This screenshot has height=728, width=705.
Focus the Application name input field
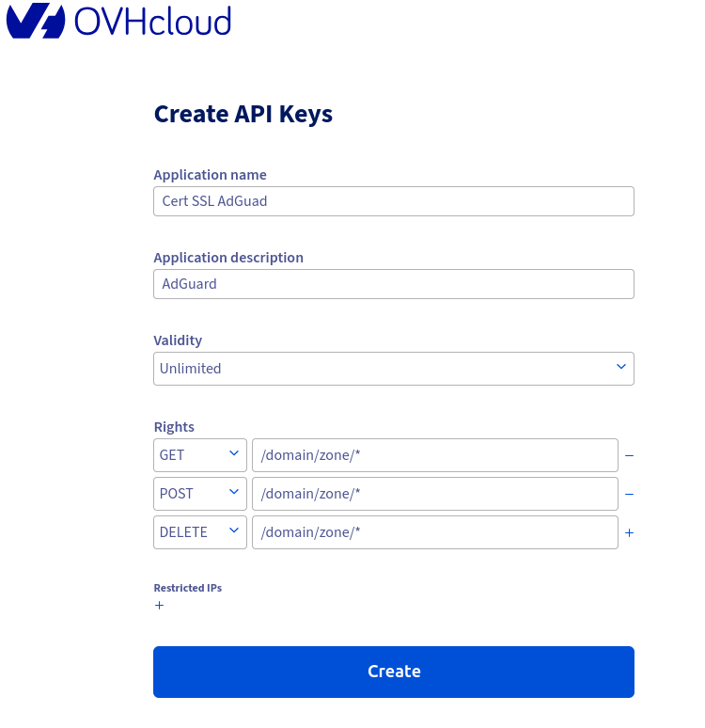pos(393,201)
